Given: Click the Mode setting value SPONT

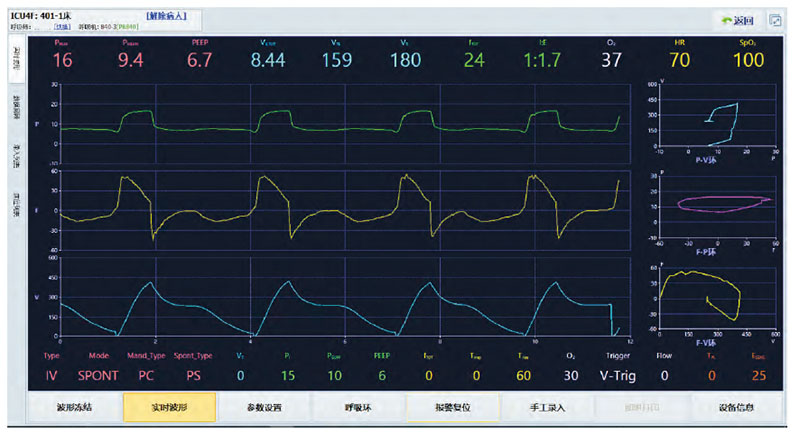Looking at the screenshot, I should [x=98, y=376].
